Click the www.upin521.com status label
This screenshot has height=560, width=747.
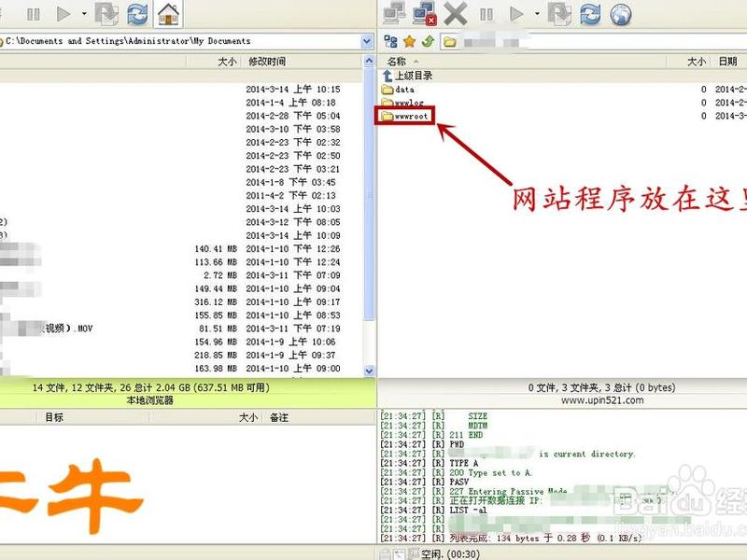click(602, 400)
